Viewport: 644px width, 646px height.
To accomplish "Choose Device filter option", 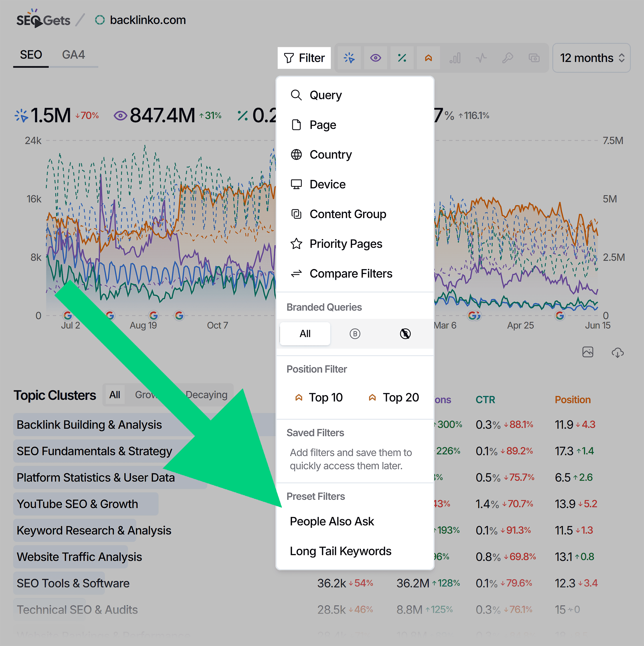I will [355, 185].
